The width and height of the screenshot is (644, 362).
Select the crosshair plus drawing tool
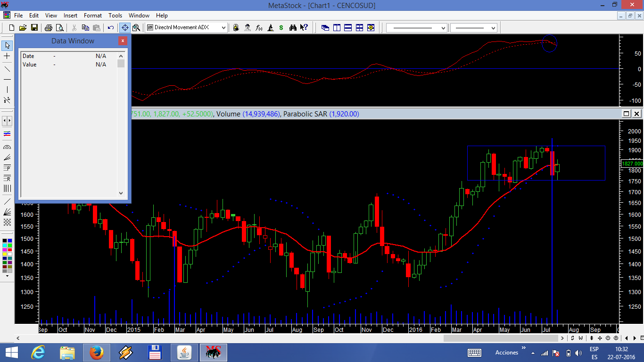(x=7, y=56)
